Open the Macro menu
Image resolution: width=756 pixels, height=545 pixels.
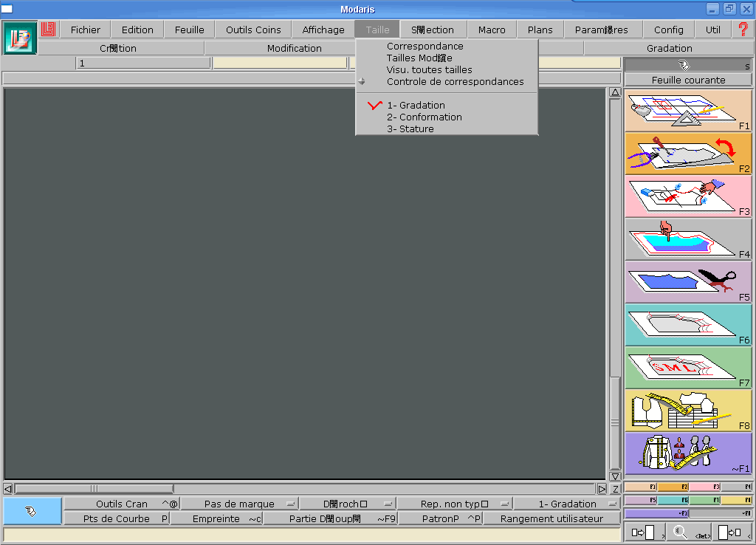pos(492,30)
